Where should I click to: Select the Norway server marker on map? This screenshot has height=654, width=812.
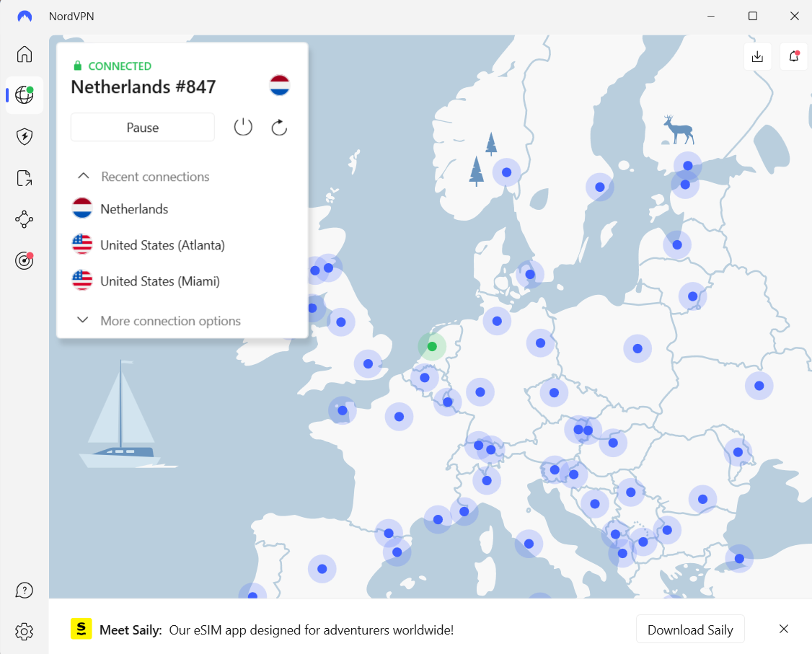[506, 172]
